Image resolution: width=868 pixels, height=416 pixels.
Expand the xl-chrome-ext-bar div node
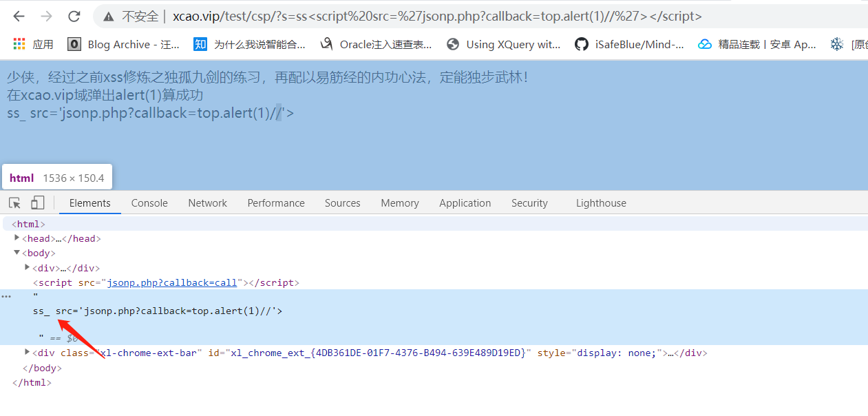coord(28,352)
